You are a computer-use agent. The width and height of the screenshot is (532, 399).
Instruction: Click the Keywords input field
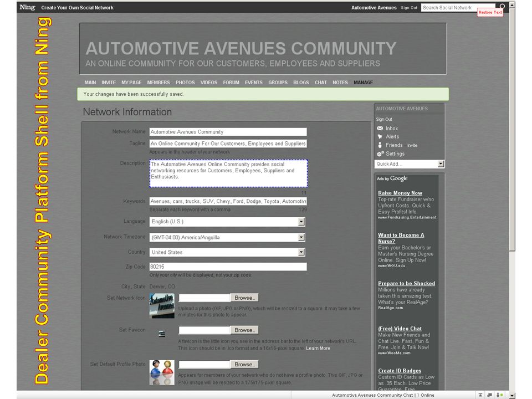228,201
